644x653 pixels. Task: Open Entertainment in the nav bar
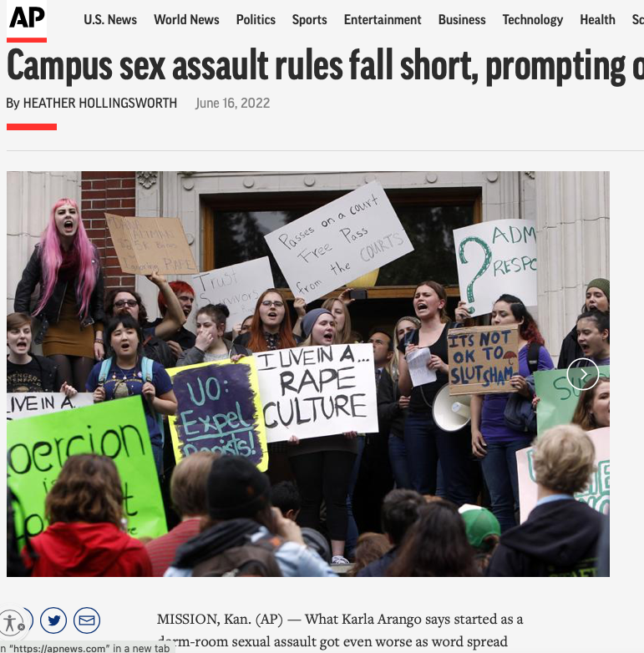click(383, 19)
